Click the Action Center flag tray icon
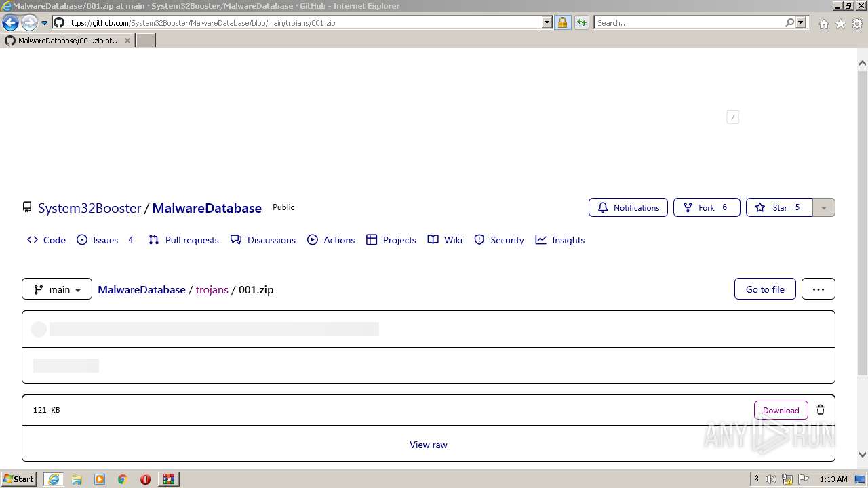This screenshot has width=868, height=488. point(804,479)
